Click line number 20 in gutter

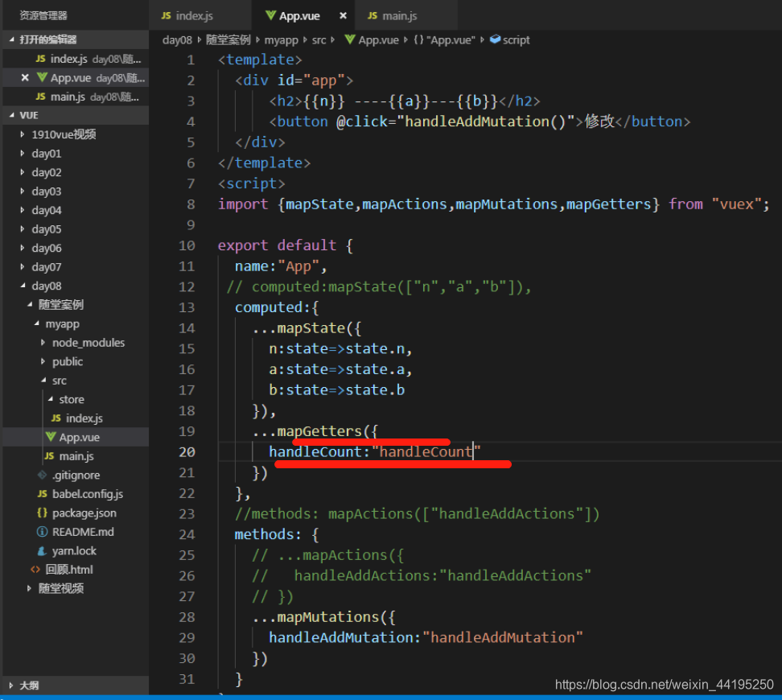coord(187,452)
